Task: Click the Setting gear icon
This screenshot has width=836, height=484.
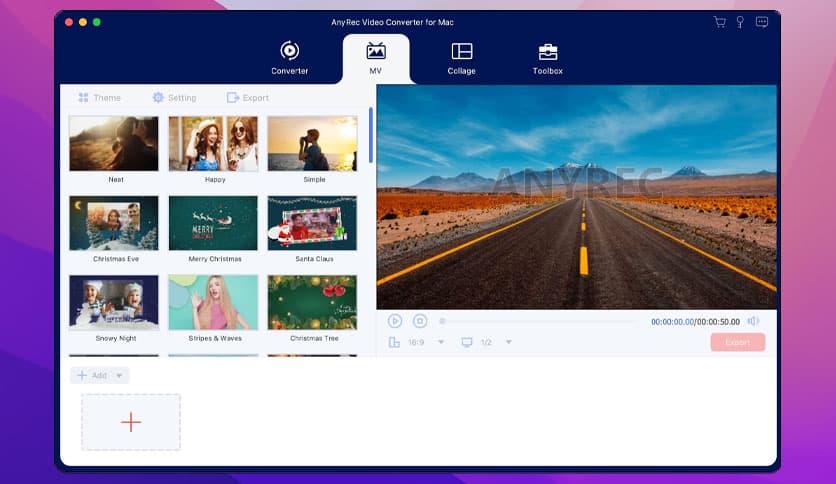Action: point(158,98)
